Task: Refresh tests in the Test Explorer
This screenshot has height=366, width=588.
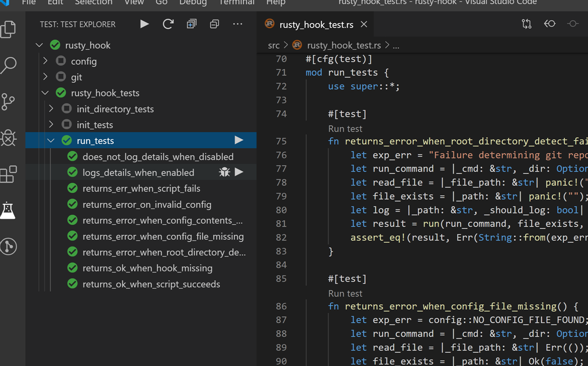Action: tap(168, 24)
